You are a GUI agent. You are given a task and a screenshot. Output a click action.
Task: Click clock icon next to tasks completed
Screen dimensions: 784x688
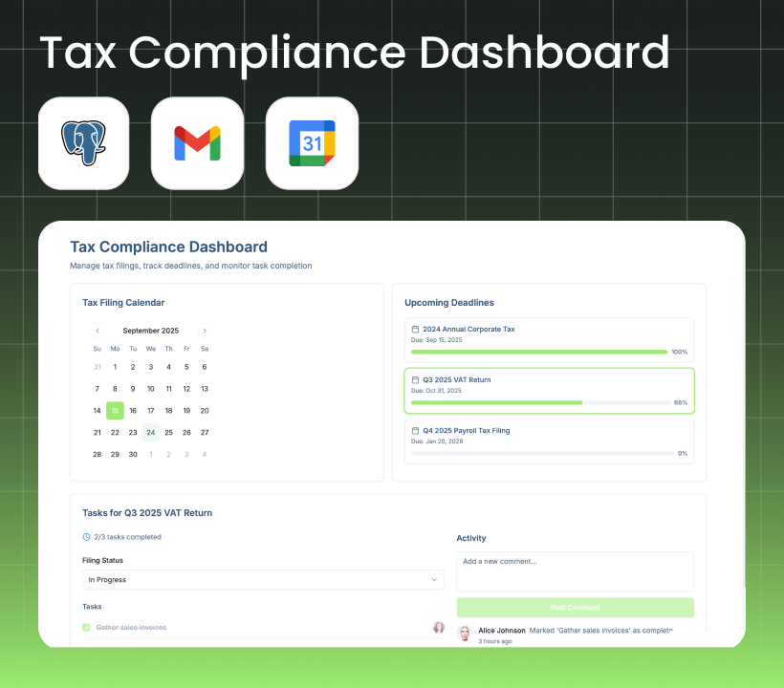86,537
